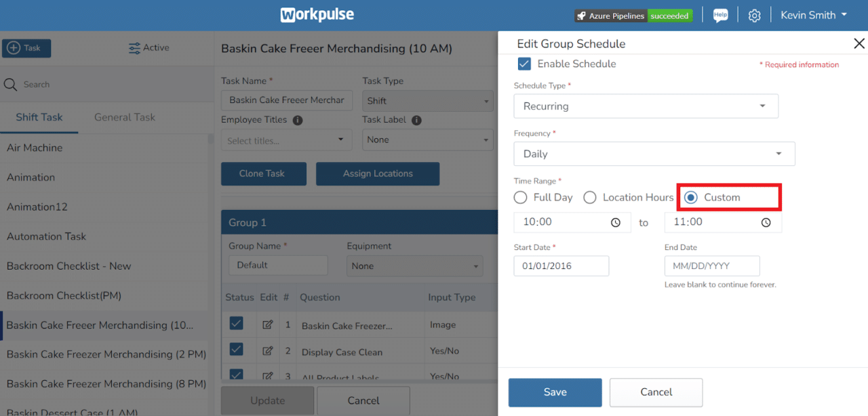Uncheck status checkbox for question 1

point(236,323)
